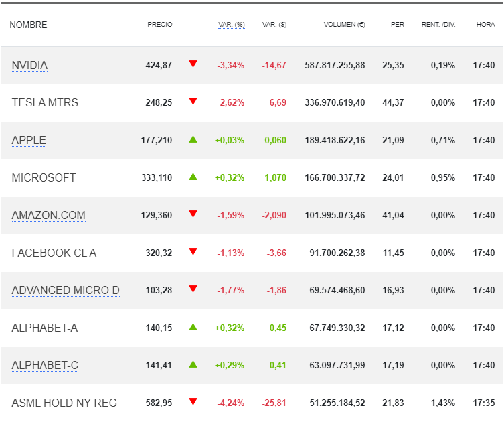504x426 pixels.
Task: Open the ALPHABET-C stock link
Action: pos(45,365)
